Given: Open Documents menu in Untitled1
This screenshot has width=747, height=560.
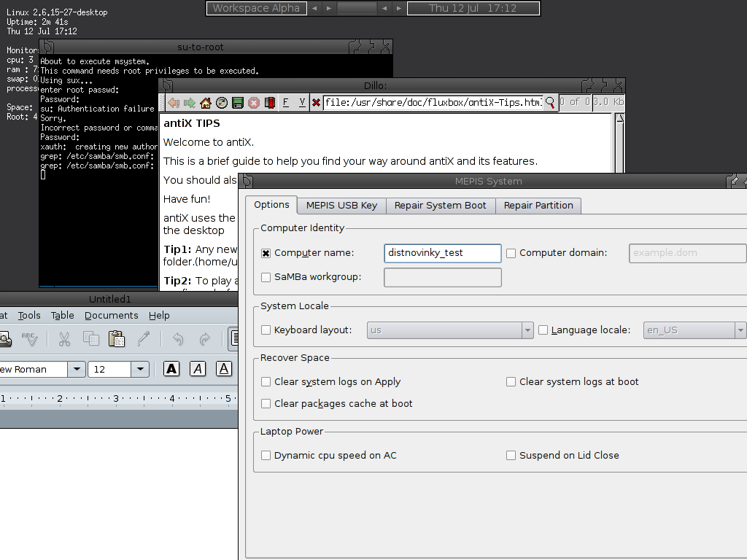Looking at the screenshot, I should point(112,315).
